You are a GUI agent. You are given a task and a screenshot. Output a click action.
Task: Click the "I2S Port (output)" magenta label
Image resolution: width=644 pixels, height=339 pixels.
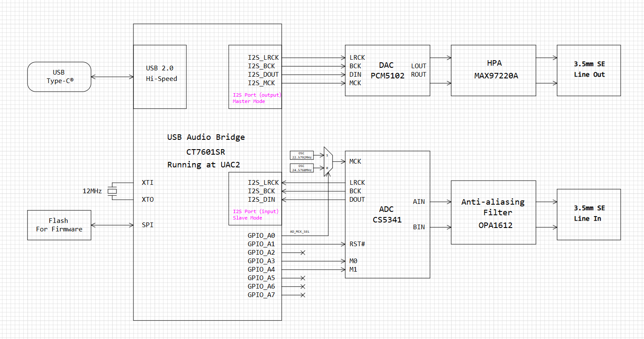pyautogui.click(x=257, y=95)
